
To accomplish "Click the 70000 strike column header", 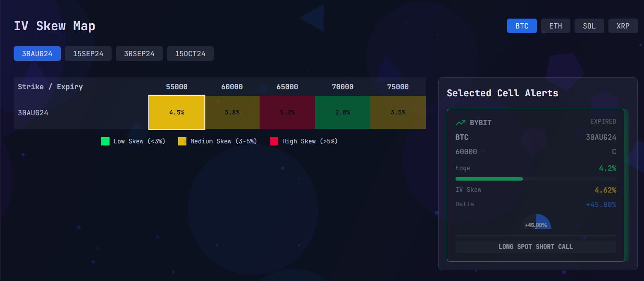I will (343, 87).
